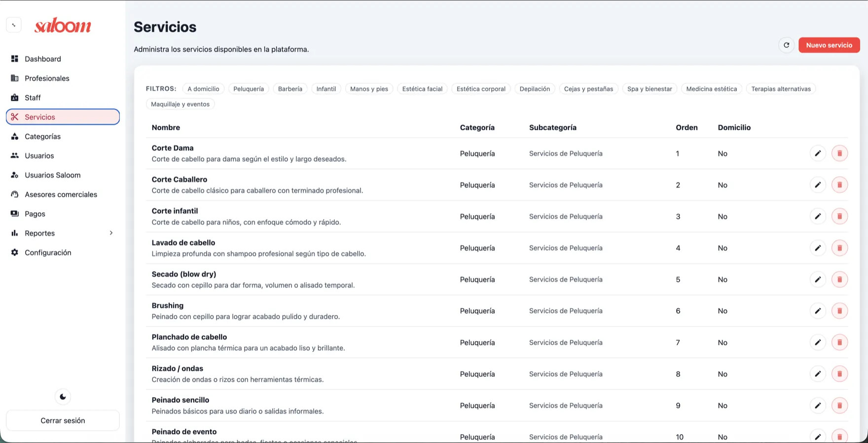Edit the Peinado sencillo service
Image resolution: width=868 pixels, height=443 pixels.
(818, 406)
